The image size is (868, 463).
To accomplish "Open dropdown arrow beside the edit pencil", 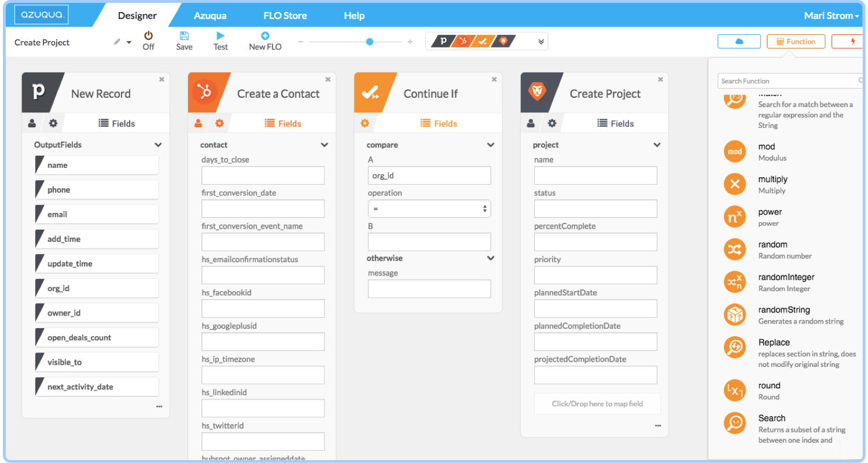I will point(129,43).
